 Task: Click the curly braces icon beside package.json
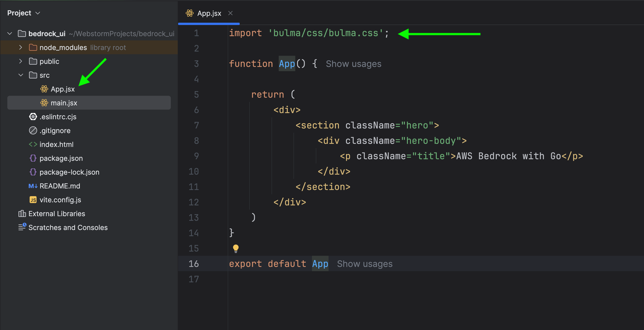[33, 158]
